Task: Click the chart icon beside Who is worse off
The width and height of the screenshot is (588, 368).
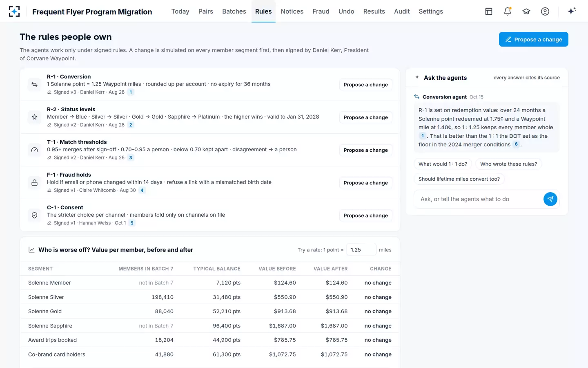Action: pyautogui.click(x=31, y=250)
